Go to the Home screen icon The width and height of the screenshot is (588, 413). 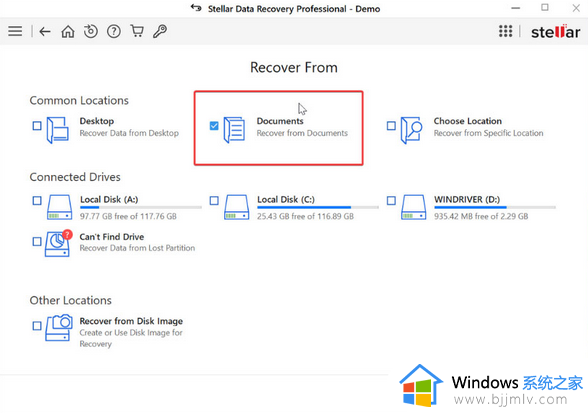coord(68,32)
